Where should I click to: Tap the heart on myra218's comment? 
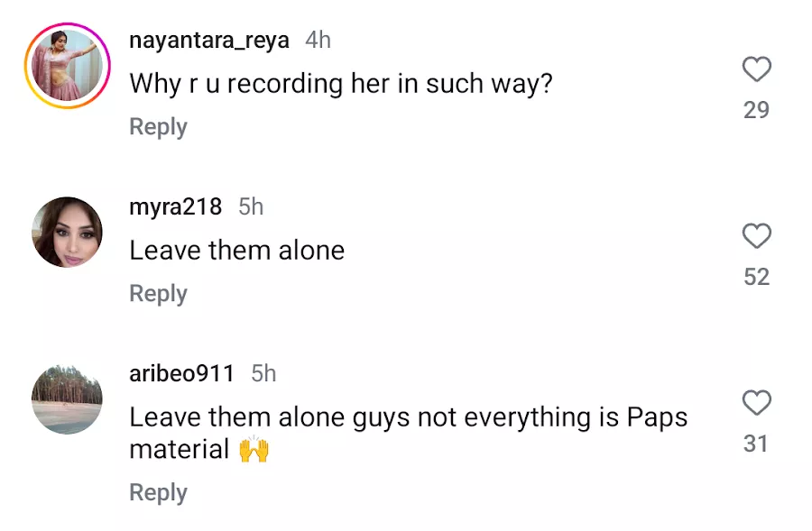[756, 236]
